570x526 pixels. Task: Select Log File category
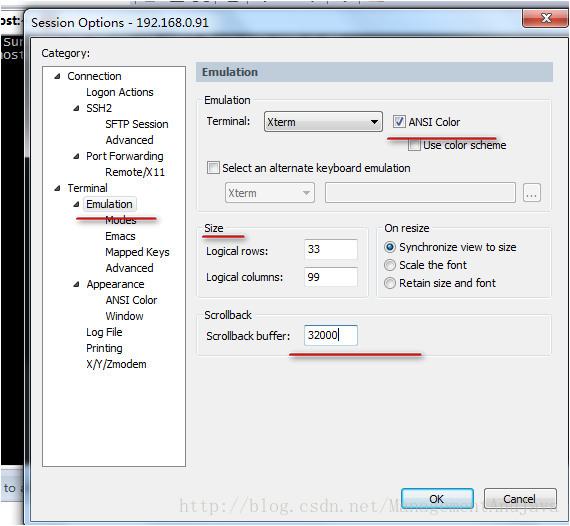coord(104,332)
